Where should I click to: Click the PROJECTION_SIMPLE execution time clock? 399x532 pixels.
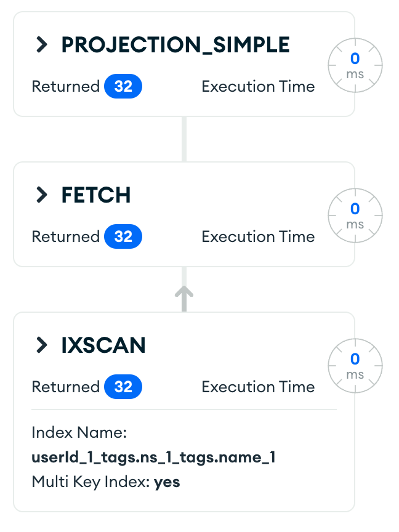355,66
